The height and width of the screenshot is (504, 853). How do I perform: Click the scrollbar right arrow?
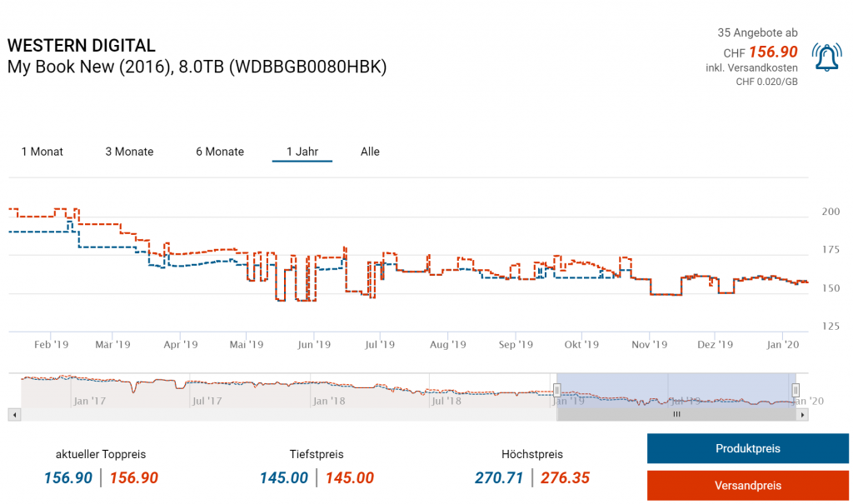pos(803,414)
